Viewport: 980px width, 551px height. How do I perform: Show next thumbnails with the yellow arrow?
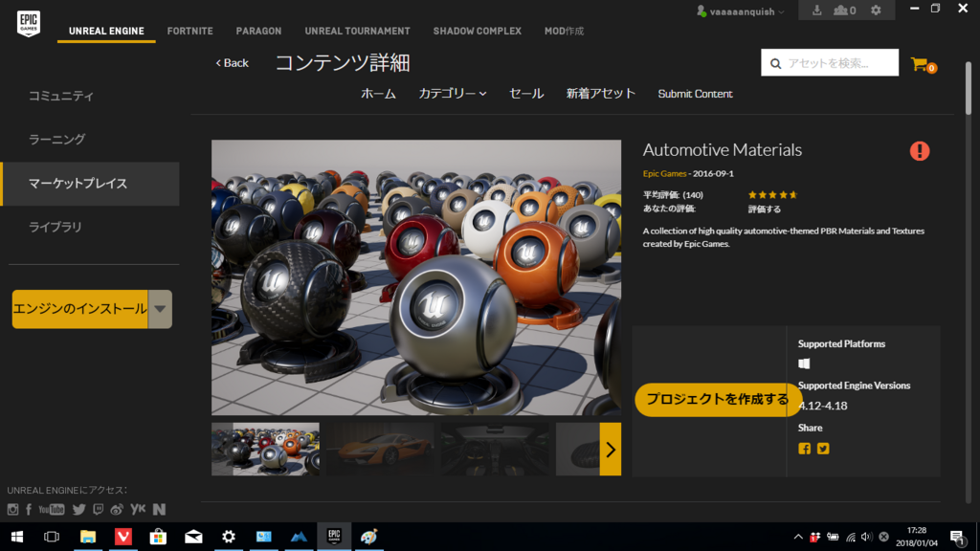coord(611,450)
